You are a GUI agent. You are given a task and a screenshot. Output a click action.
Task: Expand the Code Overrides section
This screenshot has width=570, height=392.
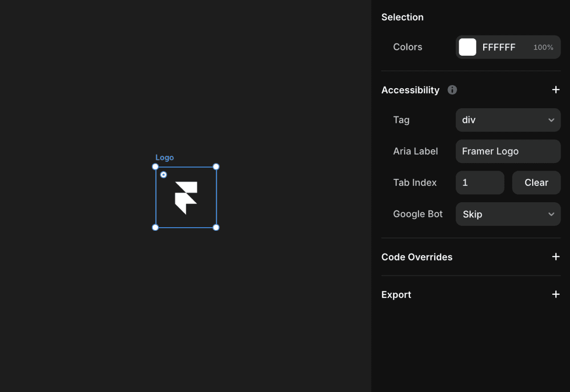(556, 257)
